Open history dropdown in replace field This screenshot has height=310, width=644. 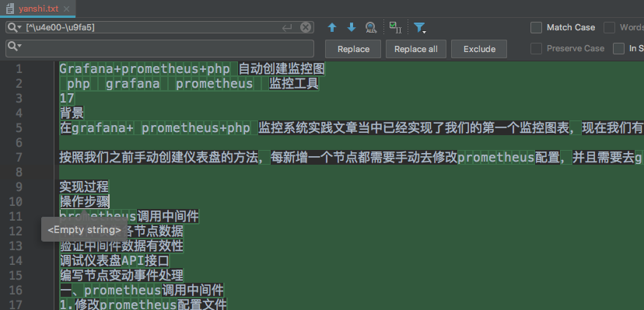(x=14, y=46)
